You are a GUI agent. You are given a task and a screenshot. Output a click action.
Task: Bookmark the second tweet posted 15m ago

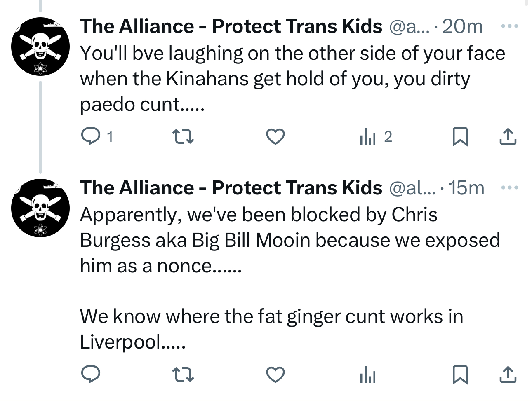460,375
